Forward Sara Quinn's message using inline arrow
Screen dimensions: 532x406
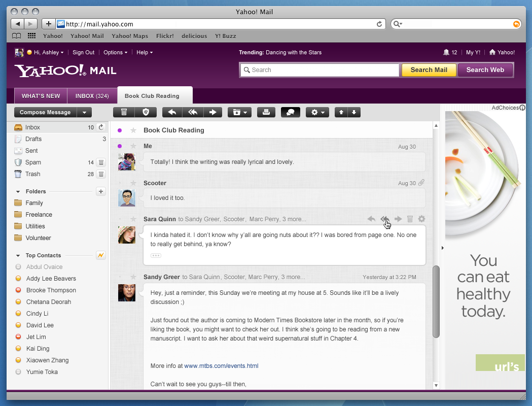coord(398,219)
